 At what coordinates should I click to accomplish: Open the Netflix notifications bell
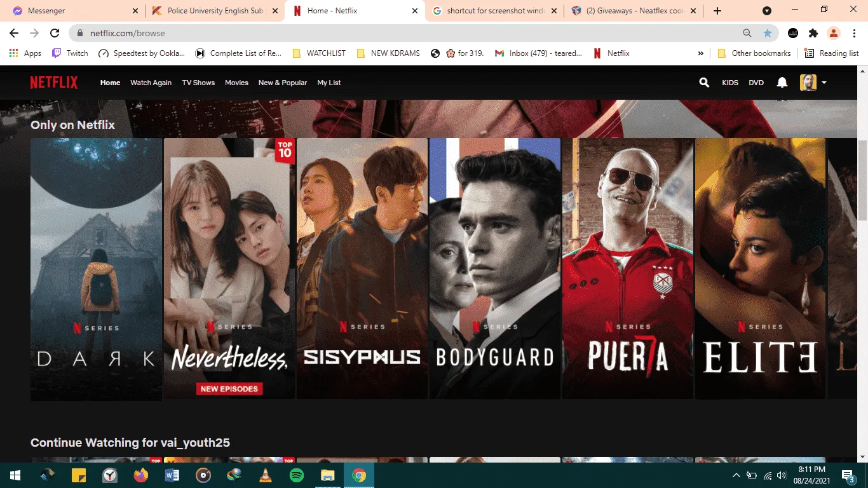pos(782,83)
